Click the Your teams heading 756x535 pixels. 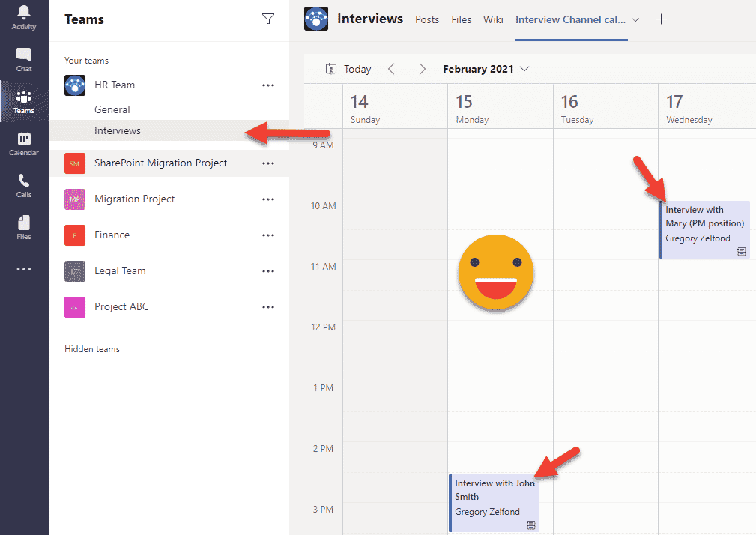coord(87,61)
